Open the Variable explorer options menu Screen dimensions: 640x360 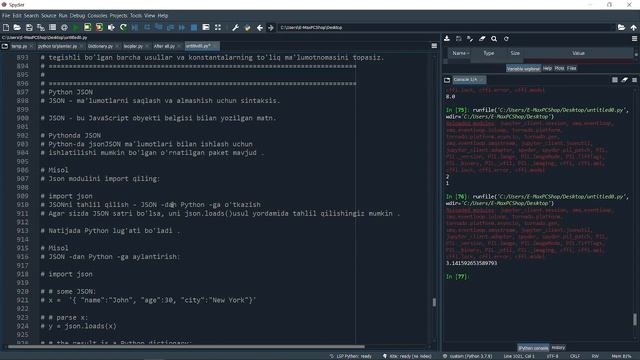pos(634,38)
